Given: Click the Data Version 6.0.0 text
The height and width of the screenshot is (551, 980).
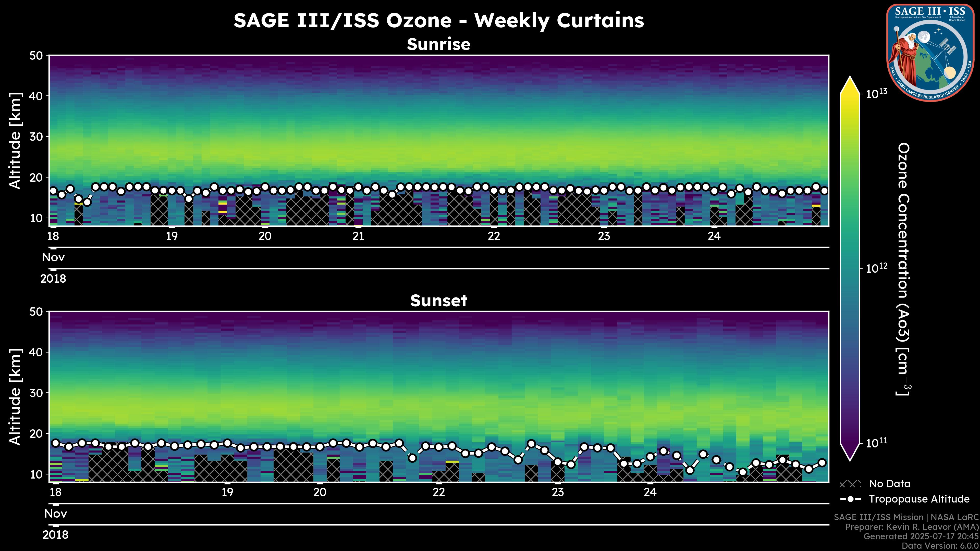Looking at the screenshot, I should click(x=940, y=546).
